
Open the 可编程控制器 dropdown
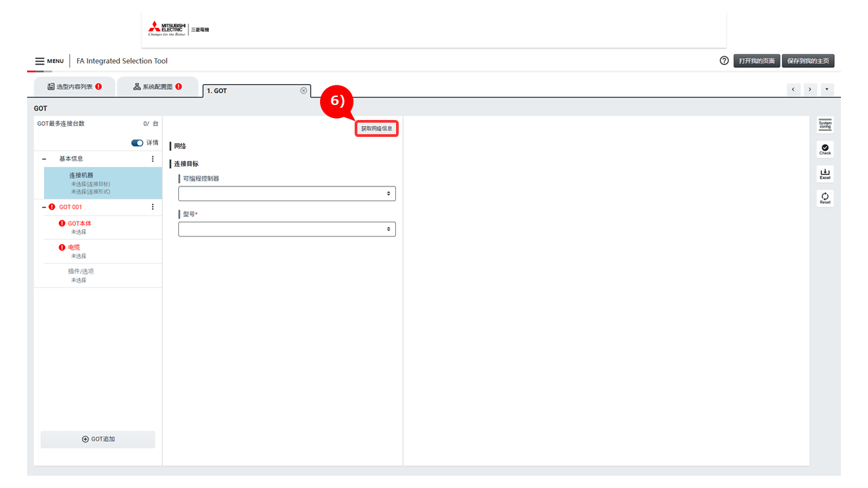point(287,194)
